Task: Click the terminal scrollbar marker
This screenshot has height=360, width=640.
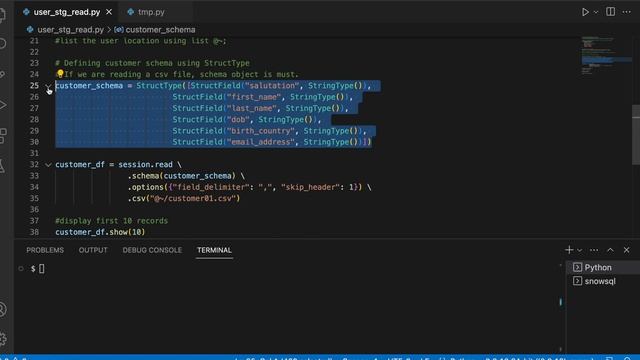Action: tap(560, 302)
